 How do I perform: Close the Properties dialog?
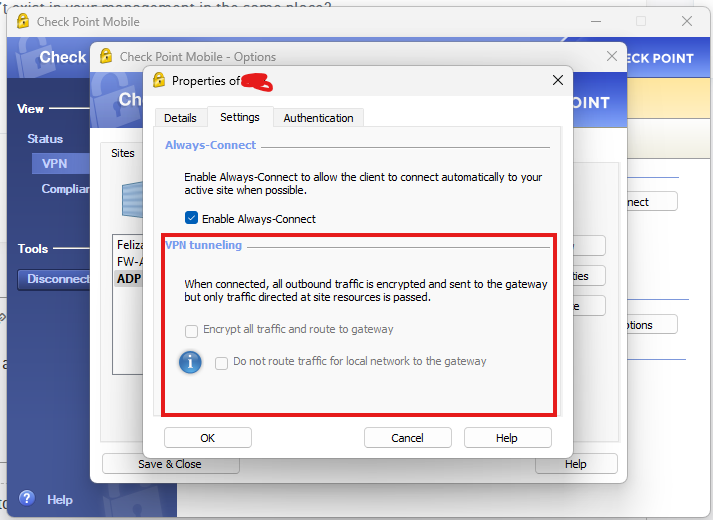click(x=558, y=80)
